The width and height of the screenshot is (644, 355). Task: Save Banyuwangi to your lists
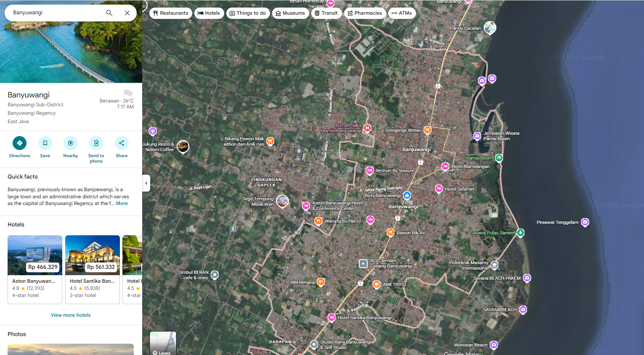[x=45, y=143]
